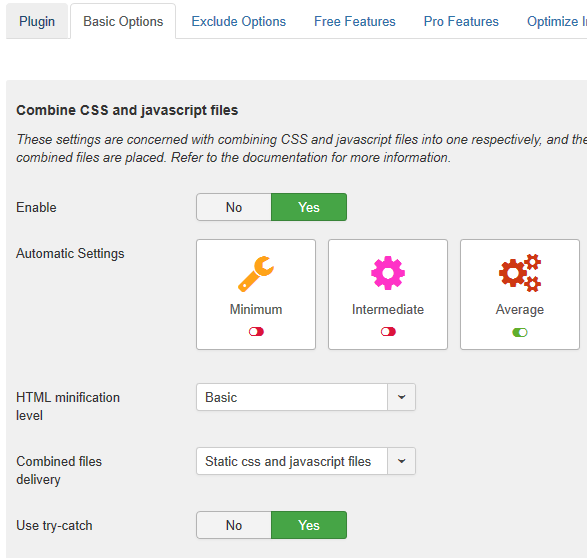Switch to the Plugin tab

tap(37, 21)
